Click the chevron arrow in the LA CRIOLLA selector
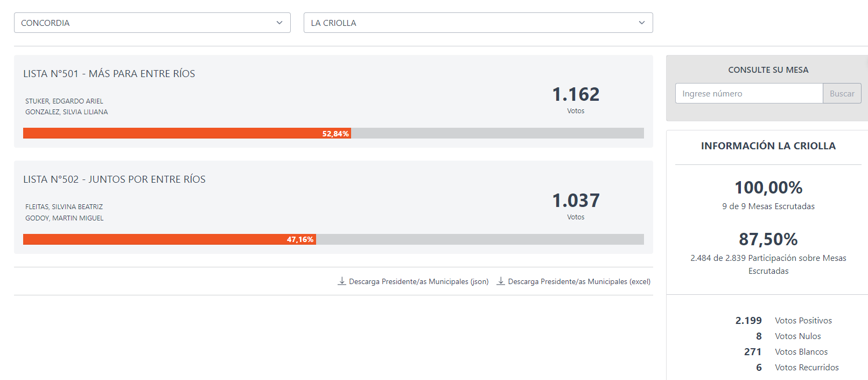This screenshot has height=380, width=868. (641, 23)
